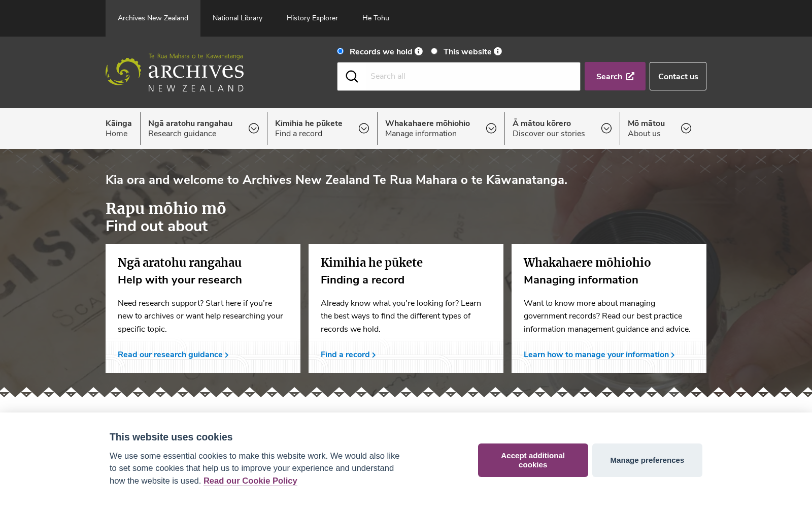Click the This website label text
The height and width of the screenshot is (508, 812).
pos(467,52)
